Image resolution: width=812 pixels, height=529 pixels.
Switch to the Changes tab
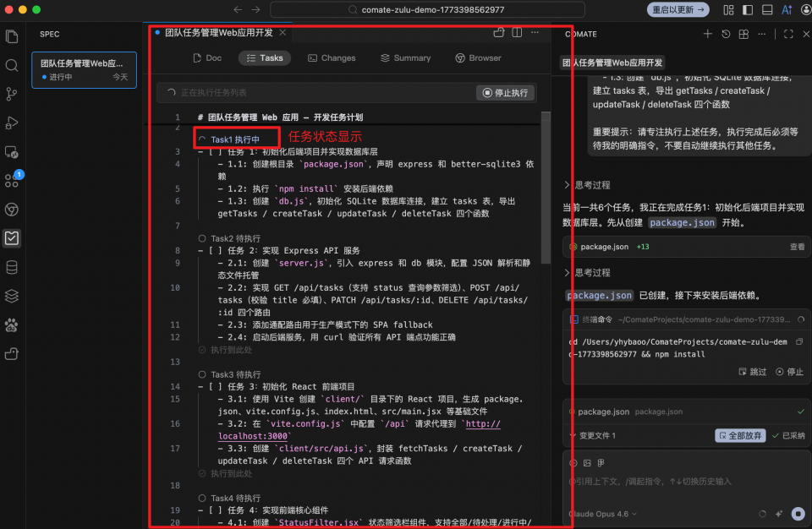click(x=332, y=58)
